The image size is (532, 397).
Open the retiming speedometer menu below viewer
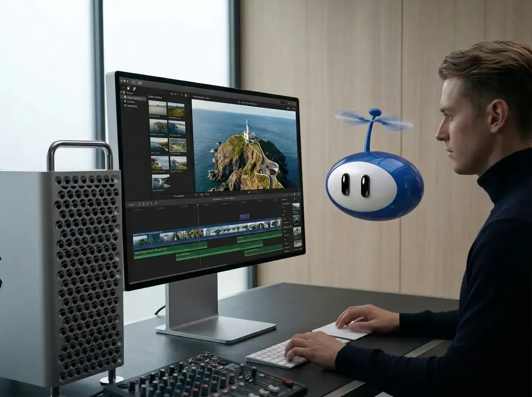click(x=207, y=195)
